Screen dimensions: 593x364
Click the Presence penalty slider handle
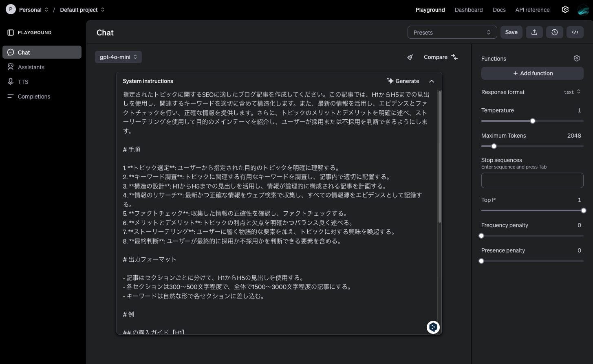tap(481, 261)
